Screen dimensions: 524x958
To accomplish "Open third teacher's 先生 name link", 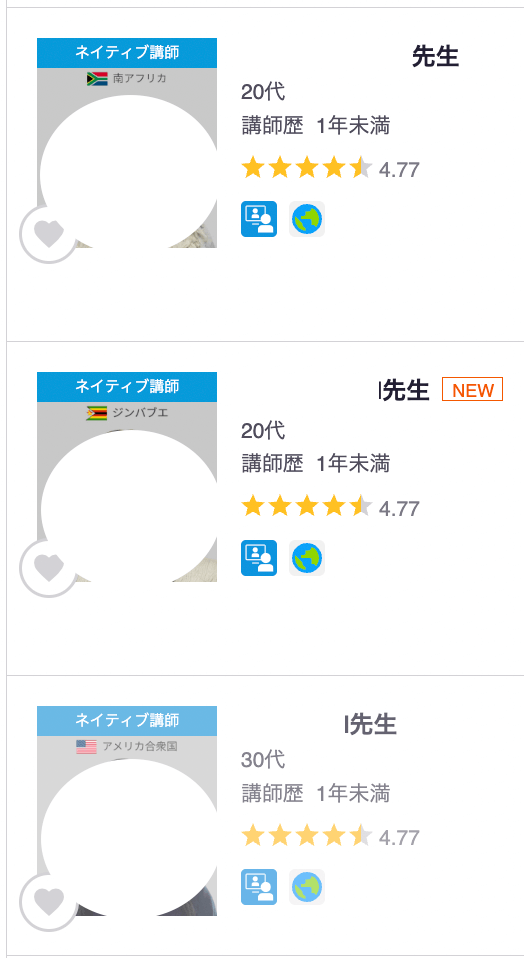I will pyautogui.click(x=371, y=724).
